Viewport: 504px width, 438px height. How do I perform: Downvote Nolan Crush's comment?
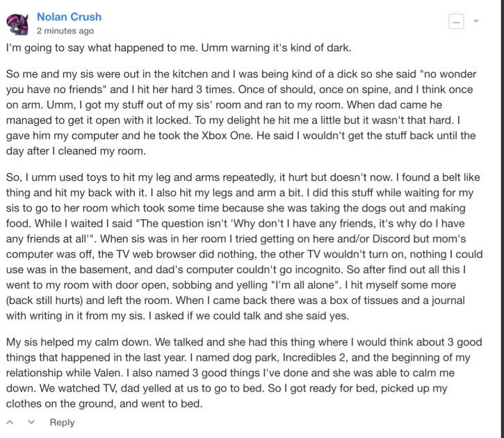click(31, 422)
